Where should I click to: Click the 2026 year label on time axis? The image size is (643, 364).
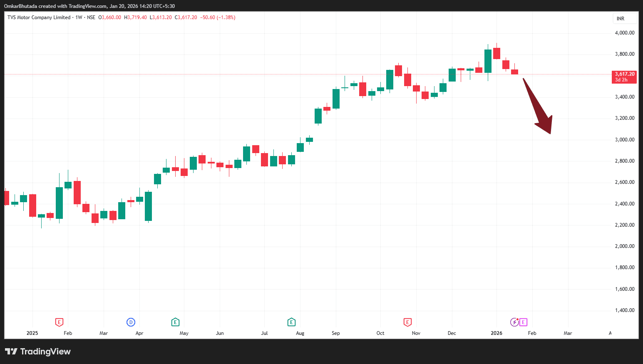tap(497, 333)
